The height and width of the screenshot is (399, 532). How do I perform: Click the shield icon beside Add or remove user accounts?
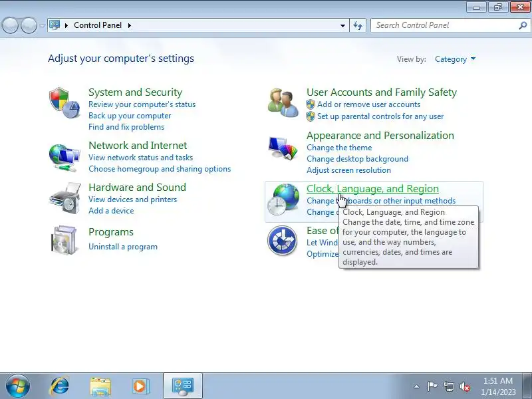(311, 104)
